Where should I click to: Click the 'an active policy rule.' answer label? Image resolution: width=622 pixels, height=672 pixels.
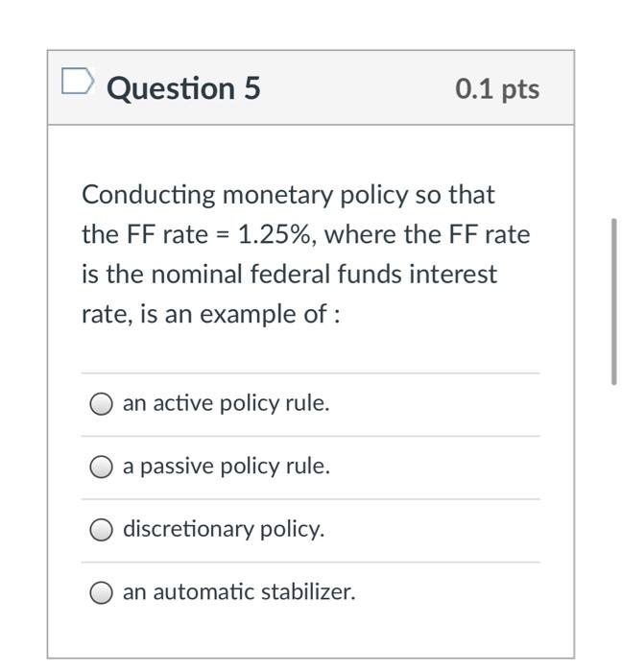click(226, 403)
